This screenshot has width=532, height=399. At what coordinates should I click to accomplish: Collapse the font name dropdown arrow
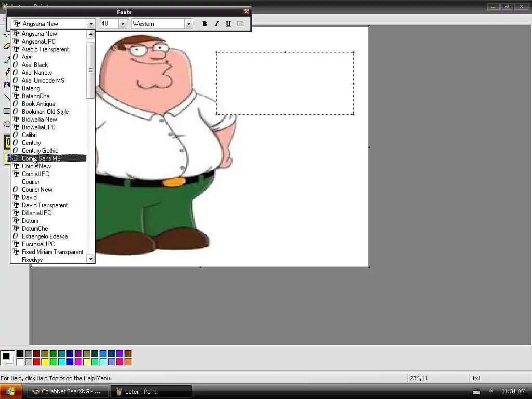coord(91,24)
